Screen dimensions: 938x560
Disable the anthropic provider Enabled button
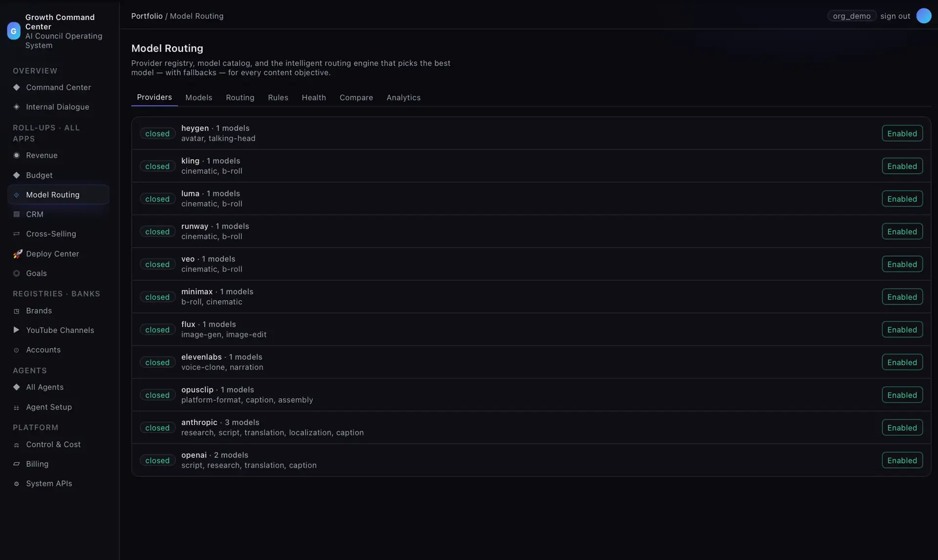[902, 428]
